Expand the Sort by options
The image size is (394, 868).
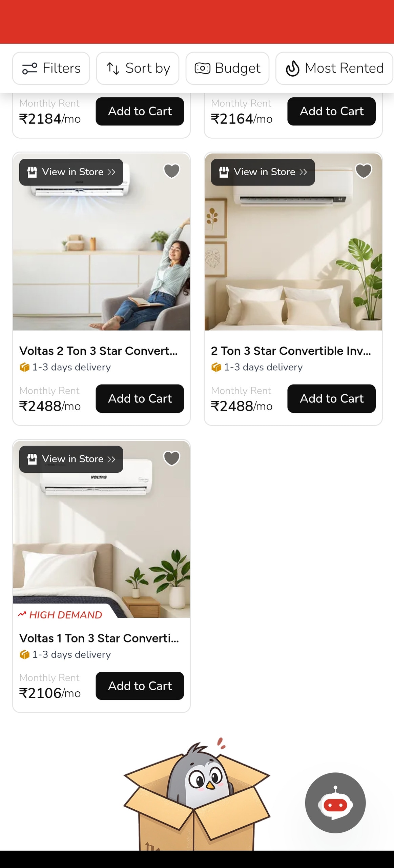[x=138, y=68]
